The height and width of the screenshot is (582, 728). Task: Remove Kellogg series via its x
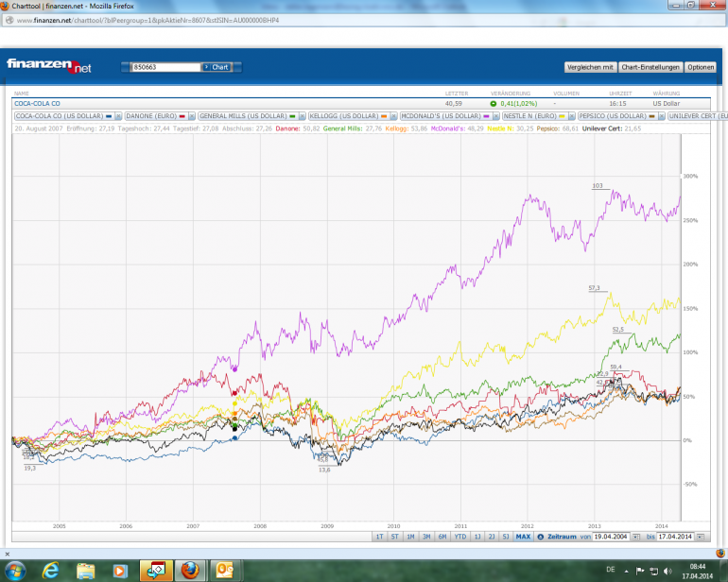coord(393,116)
